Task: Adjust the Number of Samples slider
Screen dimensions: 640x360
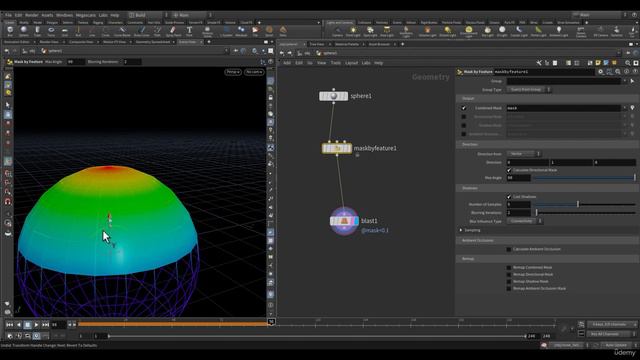Action: (x=584, y=204)
